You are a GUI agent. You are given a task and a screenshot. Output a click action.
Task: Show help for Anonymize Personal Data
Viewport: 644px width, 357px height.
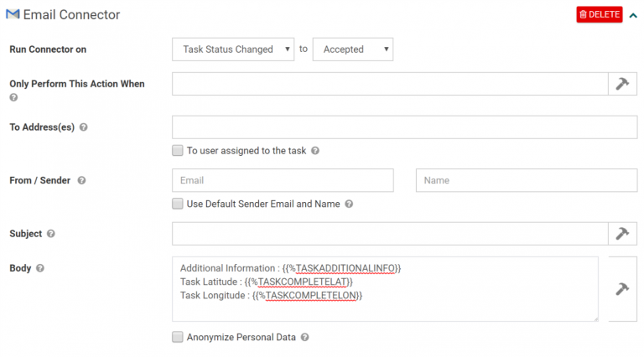[x=304, y=337]
